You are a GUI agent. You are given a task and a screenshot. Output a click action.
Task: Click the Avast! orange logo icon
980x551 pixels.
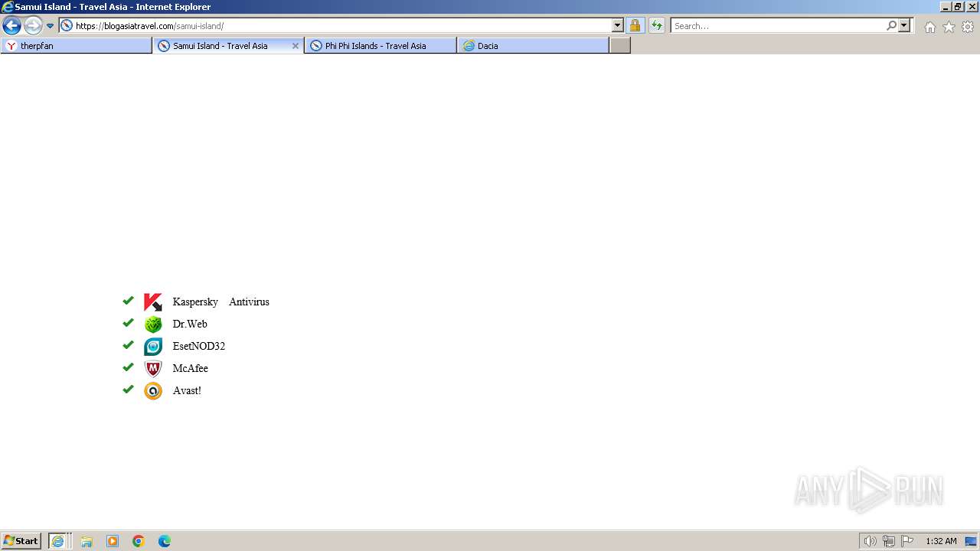(x=153, y=391)
